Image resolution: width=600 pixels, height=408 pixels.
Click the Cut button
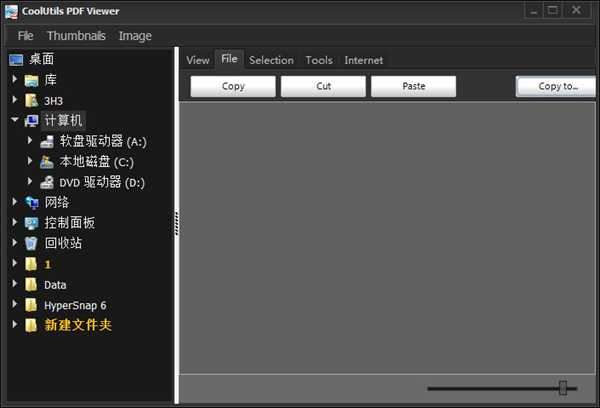point(323,86)
